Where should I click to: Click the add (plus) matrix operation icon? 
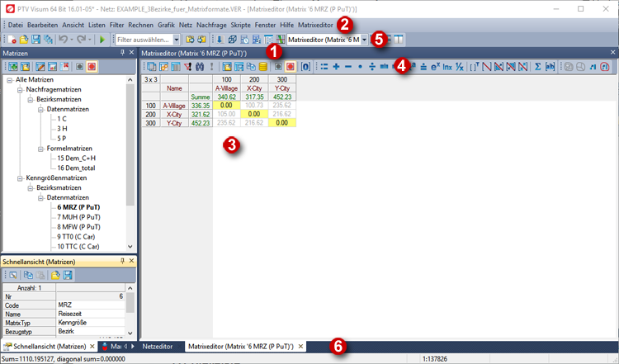click(x=336, y=66)
